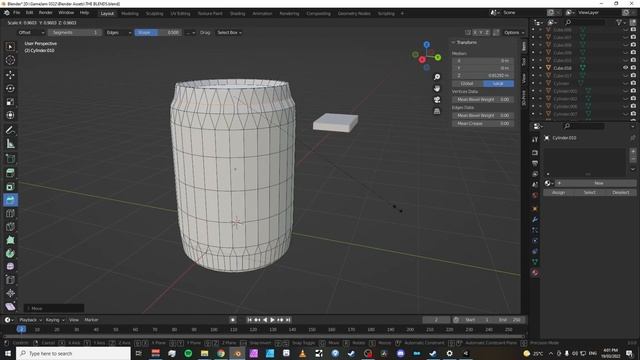Open Modifiers wrench tab in Properties
The width and height of the screenshot is (640, 360).
click(x=535, y=220)
